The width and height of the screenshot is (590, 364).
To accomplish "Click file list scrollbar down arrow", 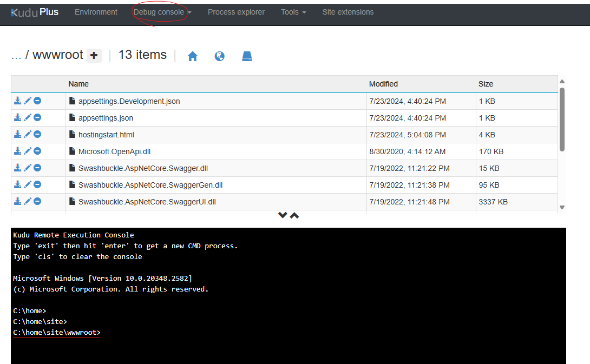I will coord(562,207).
